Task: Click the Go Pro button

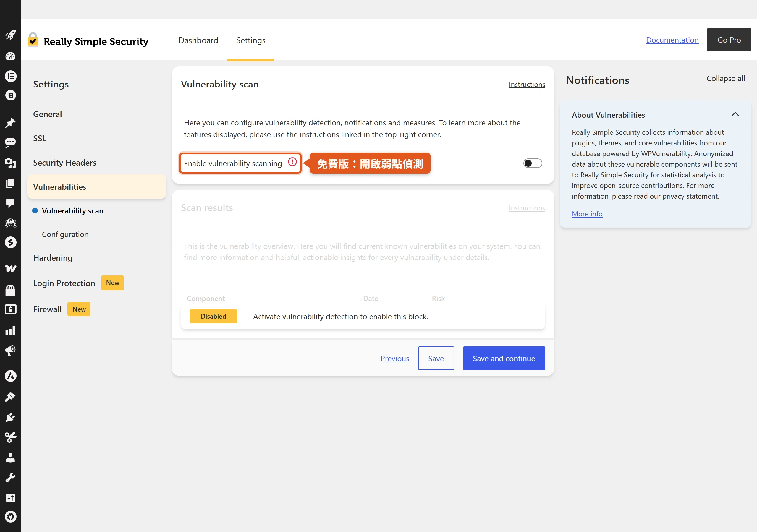Action: tap(729, 40)
